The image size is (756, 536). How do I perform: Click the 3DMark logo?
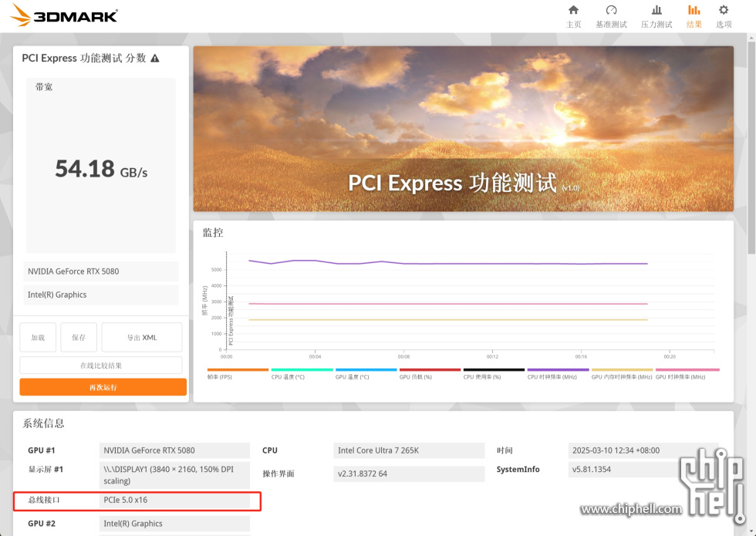[x=63, y=15]
